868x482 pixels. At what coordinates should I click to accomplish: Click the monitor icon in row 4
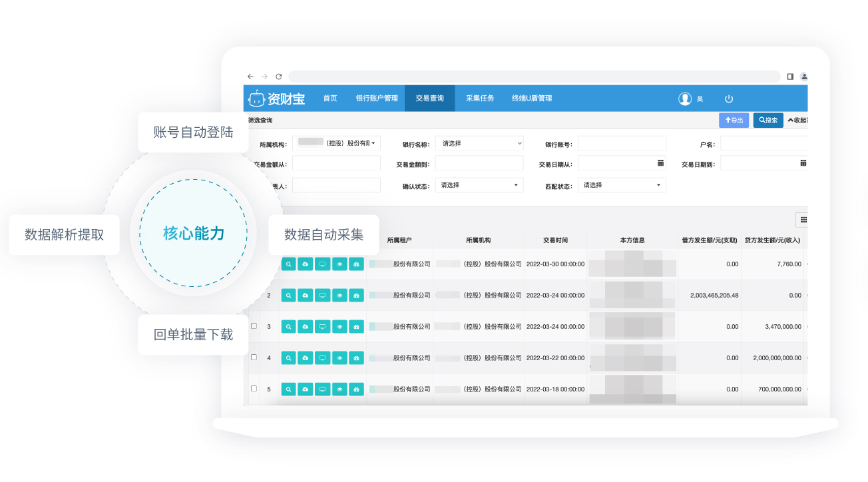(x=322, y=358)
